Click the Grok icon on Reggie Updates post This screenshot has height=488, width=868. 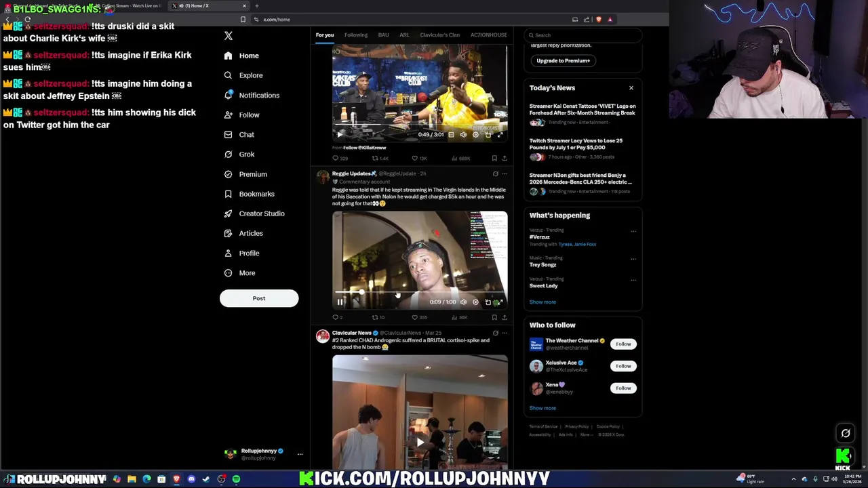pyautogui.click(x=495, y=174)
